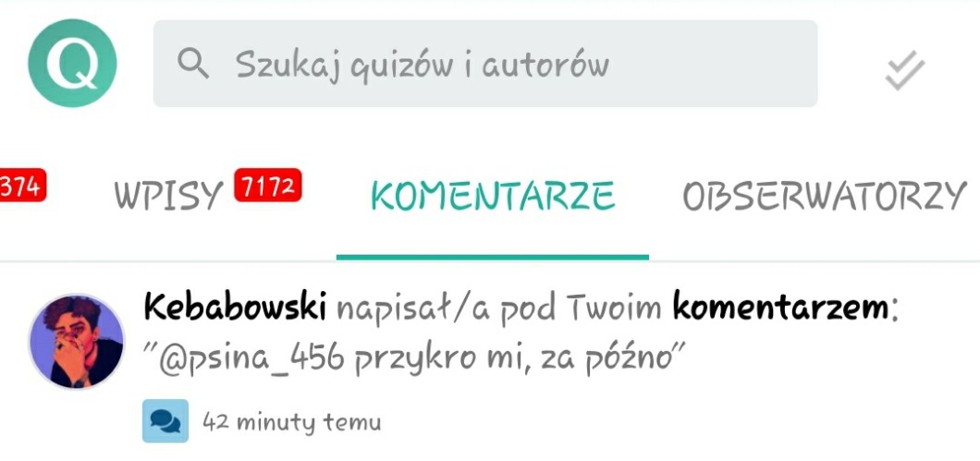Mark all notifications read with double-check icon

(904, 70)
